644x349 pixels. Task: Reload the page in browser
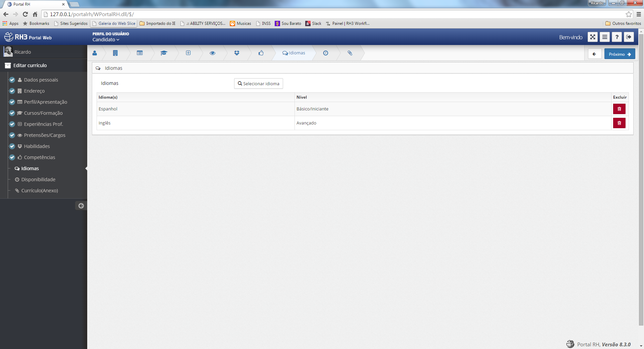point(25,14)
